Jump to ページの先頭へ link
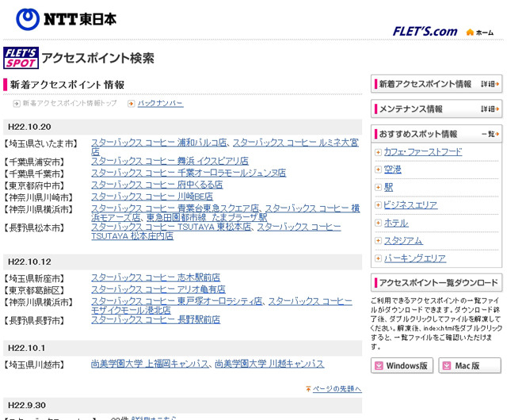 click(x=337, y=388)
